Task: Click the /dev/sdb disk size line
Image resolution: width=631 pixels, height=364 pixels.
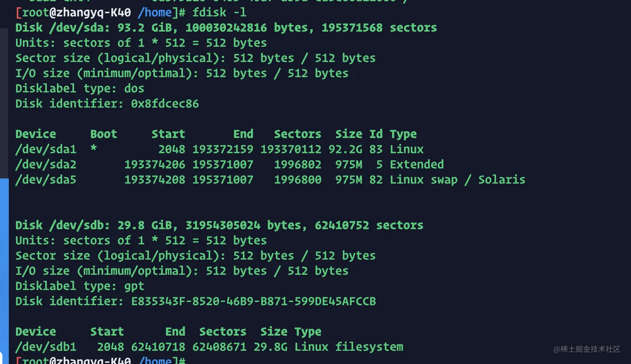Action: (x=219, y=226)
